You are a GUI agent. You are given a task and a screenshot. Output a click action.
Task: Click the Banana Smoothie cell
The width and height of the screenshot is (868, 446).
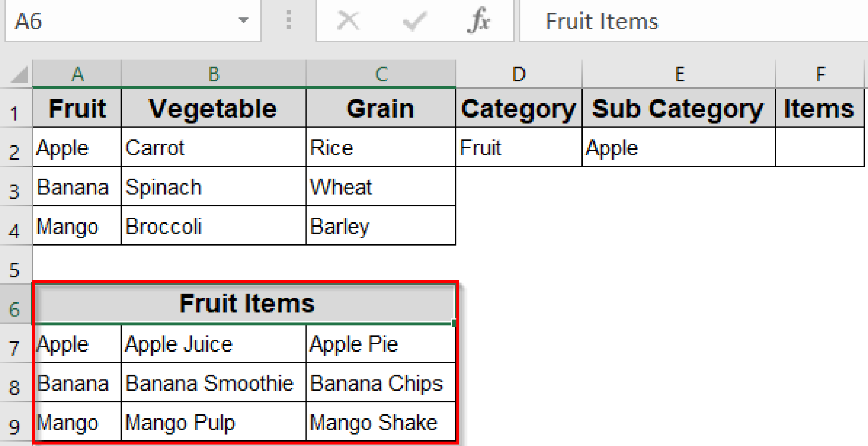click(x=213, y=383)
